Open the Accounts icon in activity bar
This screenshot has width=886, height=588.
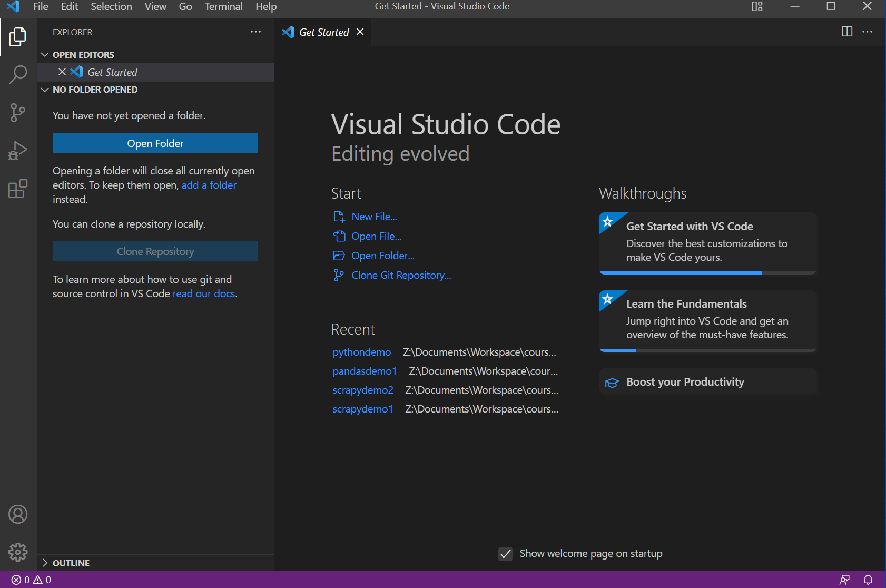click(x=18, y=514)
